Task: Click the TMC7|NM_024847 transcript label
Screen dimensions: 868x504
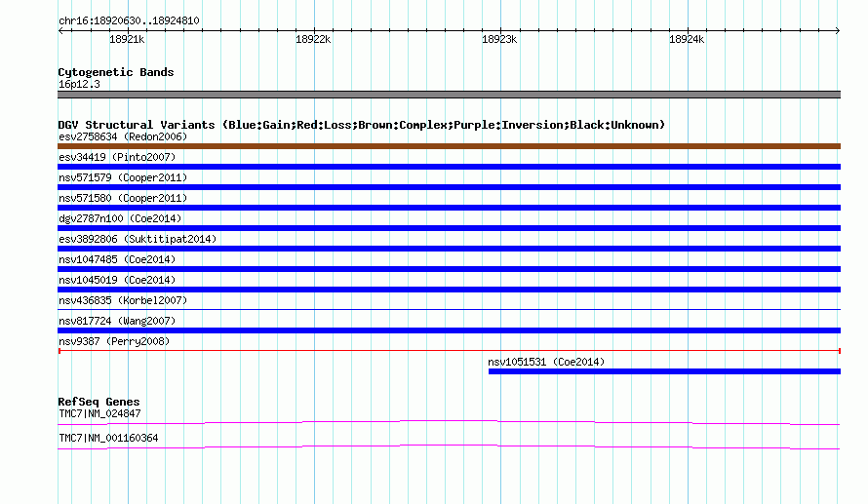Action: (x=99, y=413)
